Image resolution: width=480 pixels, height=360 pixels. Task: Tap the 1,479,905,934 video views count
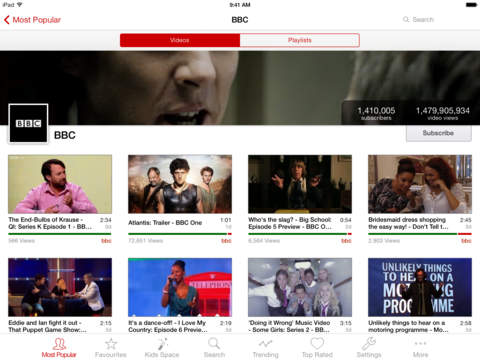click(443, 113)
